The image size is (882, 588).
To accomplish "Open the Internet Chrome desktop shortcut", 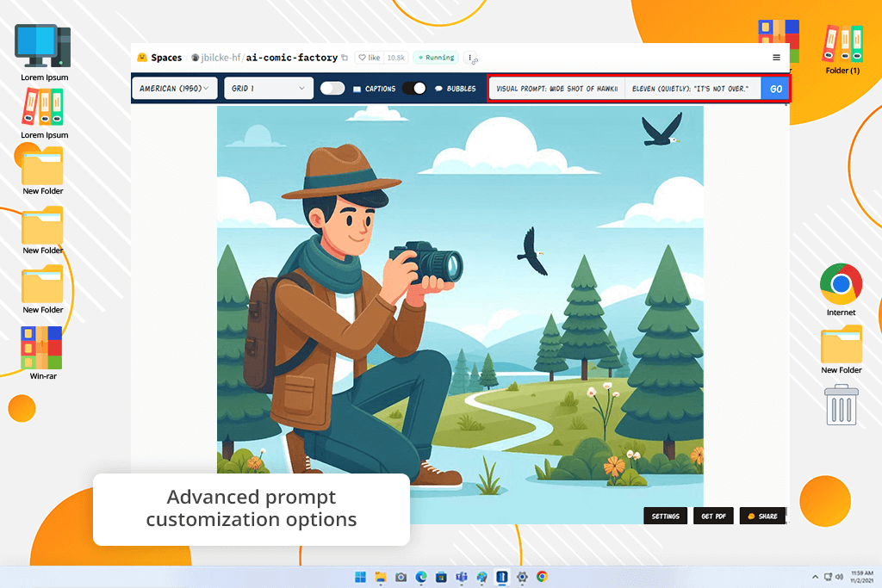I will point(841,289).
